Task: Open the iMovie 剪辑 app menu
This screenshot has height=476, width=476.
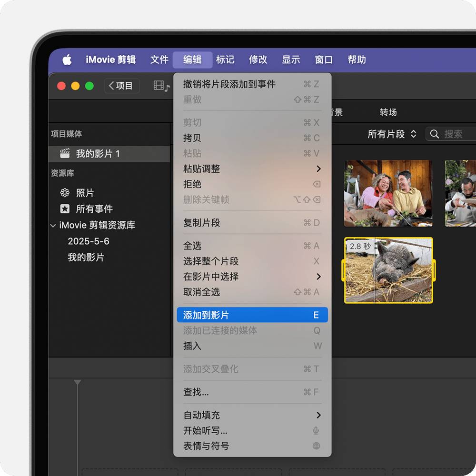Action: [110, 59]
